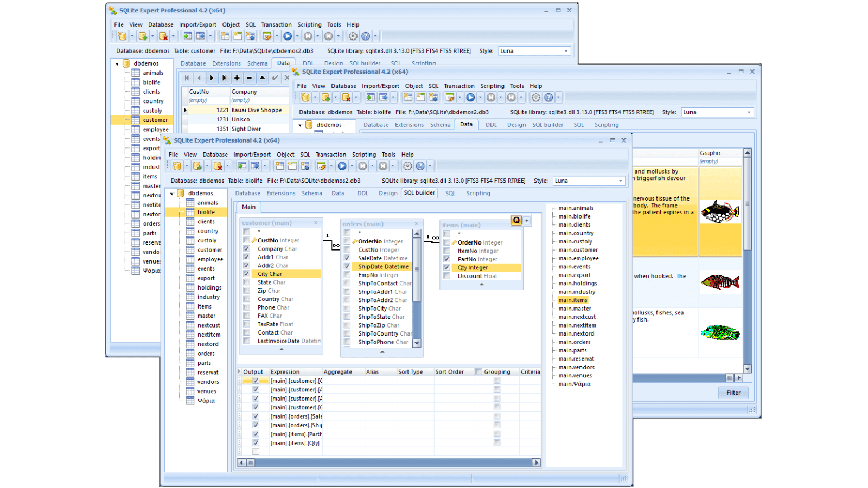Click New Database icon in front window toolbar
The width and height of the screenshot is (868, 488).
(177, 166)
